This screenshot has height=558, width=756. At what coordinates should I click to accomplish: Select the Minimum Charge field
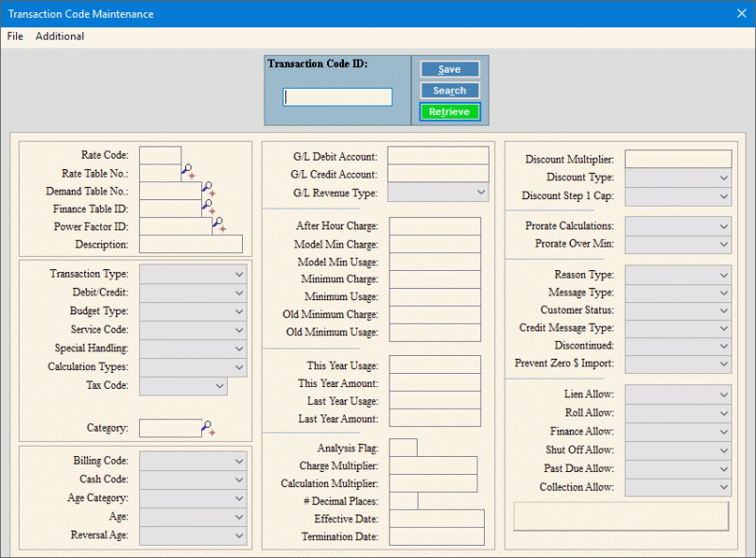pos(435,279)
